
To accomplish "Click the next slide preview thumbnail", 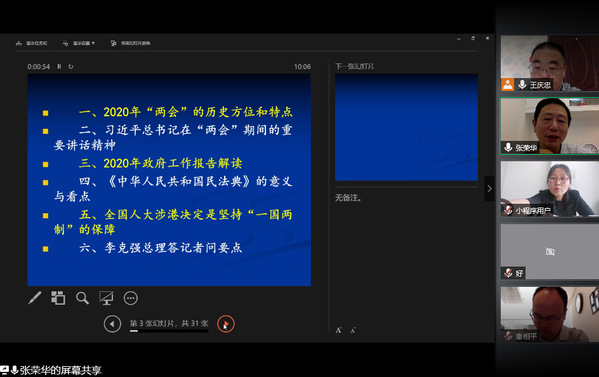I will pyautogui.click(x=406, y=127).
